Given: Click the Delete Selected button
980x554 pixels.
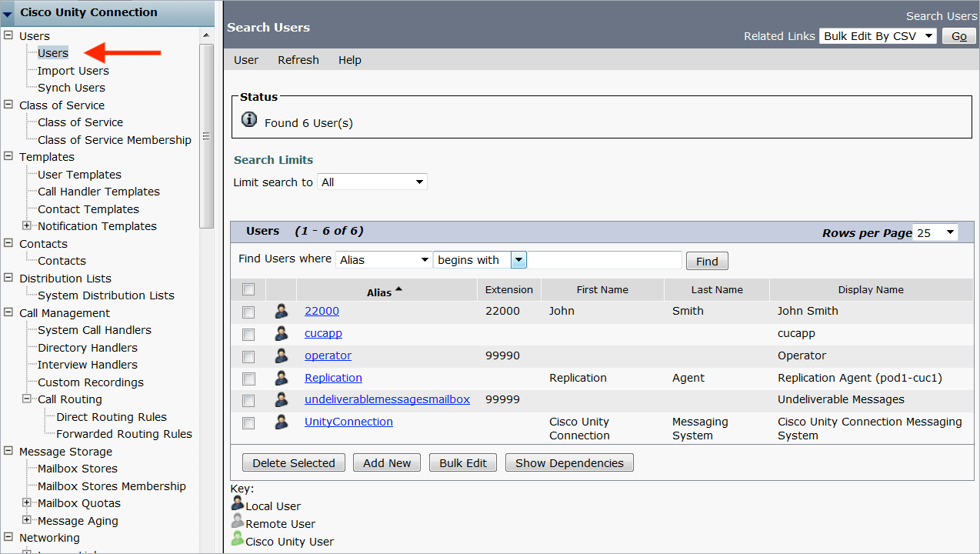Looking at the screenshot, I should 294,463.
